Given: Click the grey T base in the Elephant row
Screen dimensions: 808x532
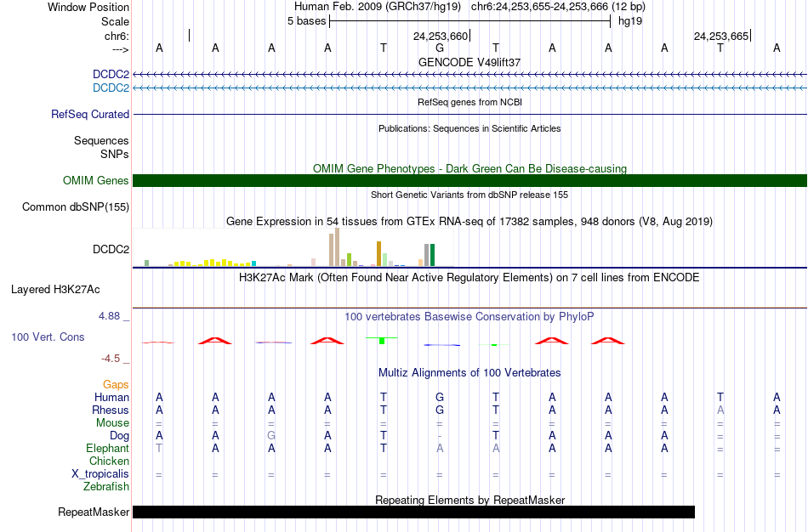Looking at the screenshot, I should click(159, 449).
